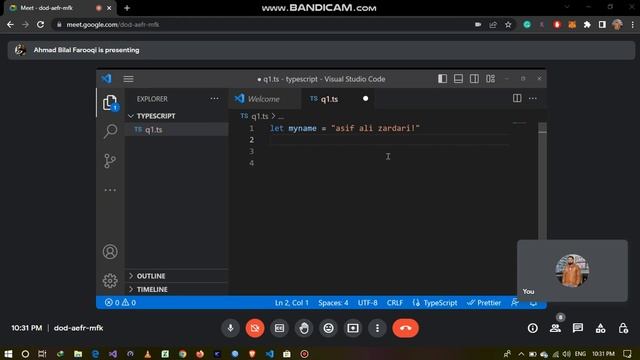The height and width of the screenshot is (360, 640).
Task: Click the myname variable in code
Action: click(x=302, y=128)
